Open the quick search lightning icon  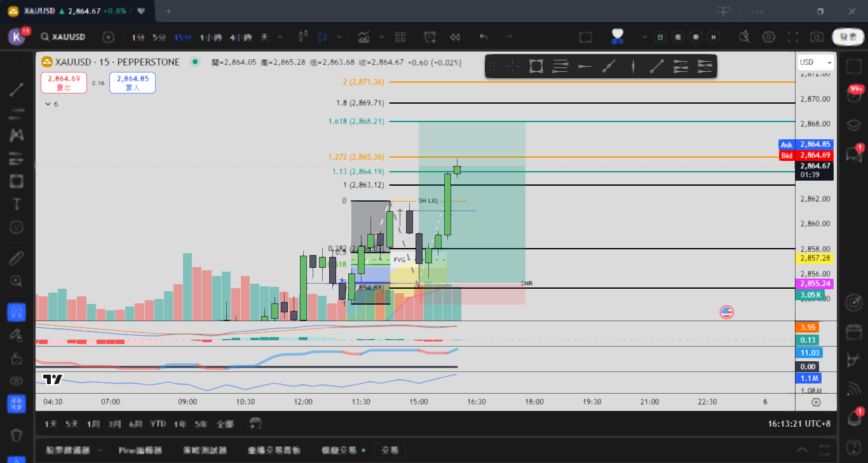[745, 37]
